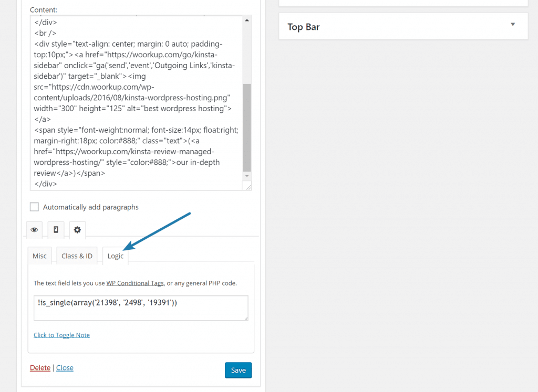Close the widget editor

coord(65,367)
